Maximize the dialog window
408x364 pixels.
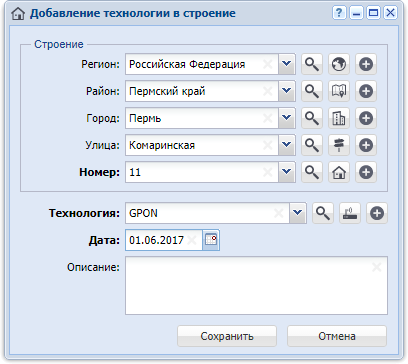click(373, 13)
